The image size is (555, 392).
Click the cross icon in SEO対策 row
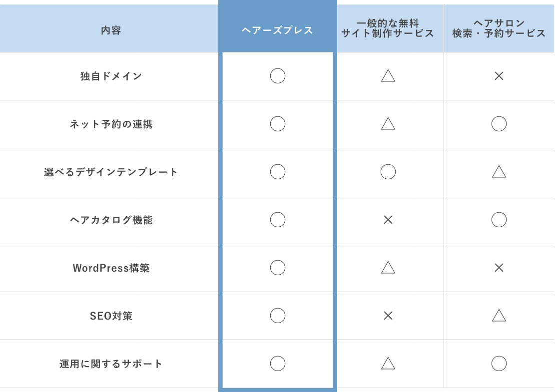coord(388,316)
